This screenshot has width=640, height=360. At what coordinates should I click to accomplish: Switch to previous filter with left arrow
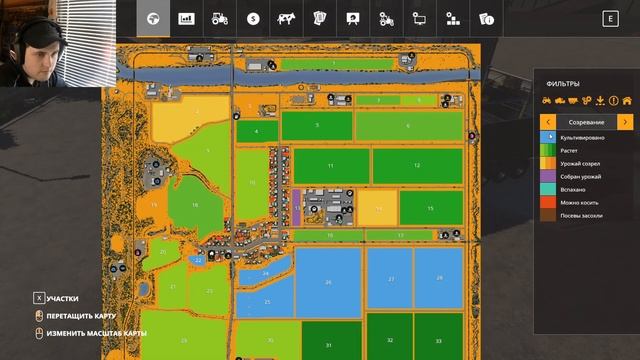tap(548, 122)
